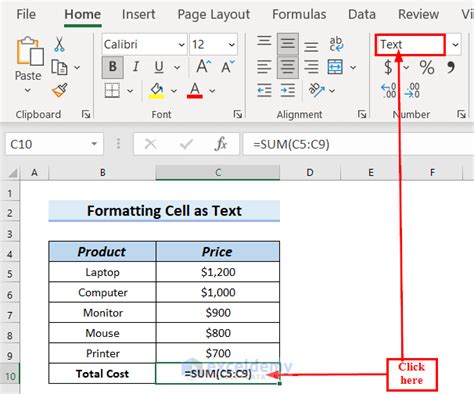The width and height of the screenshot is (474, 394).
Task: Open the Fill Color dropdown arrow
Action: tap(174, 91)
